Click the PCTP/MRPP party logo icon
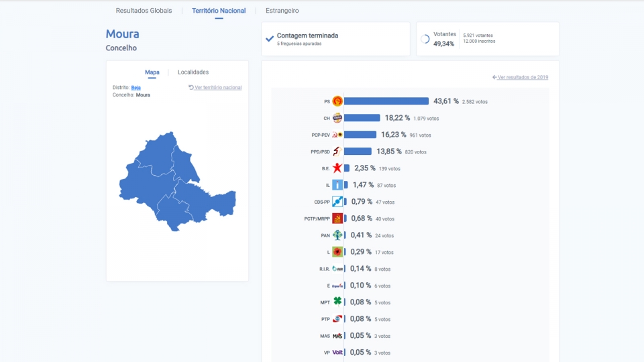The width and height of the screenshot is (644, 362). (337, 219)
